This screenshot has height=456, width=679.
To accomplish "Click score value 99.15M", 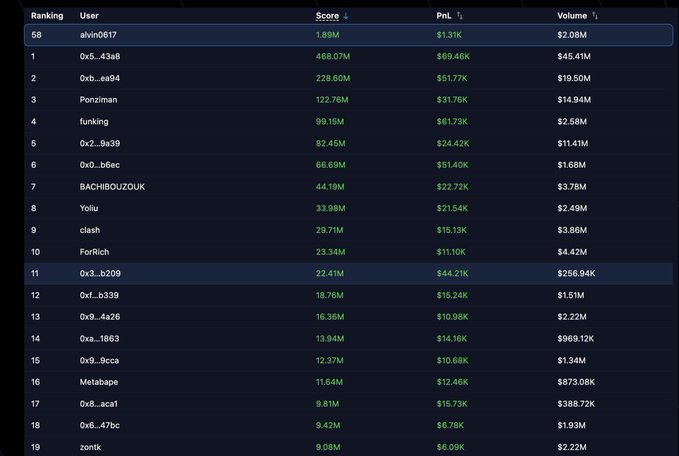I will click(330, 122).
